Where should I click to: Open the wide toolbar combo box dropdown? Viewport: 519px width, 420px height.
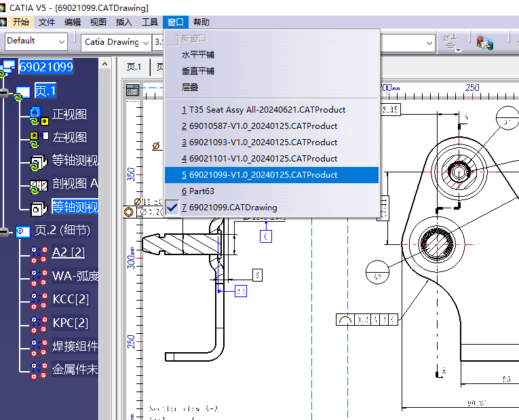point(429,43)
